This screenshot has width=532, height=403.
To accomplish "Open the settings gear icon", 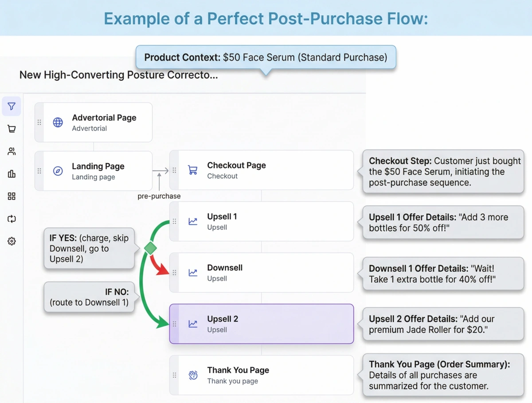I will tap(12, 241).
